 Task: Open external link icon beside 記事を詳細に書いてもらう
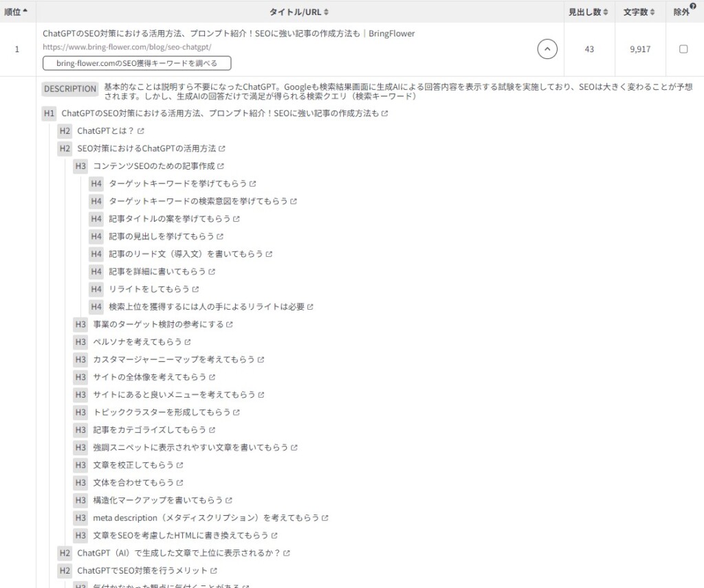(212, 271)
